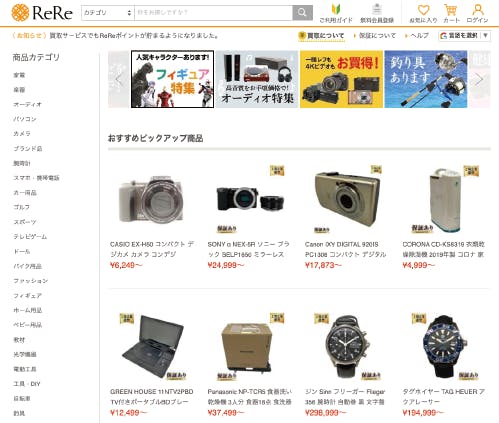This screenshot has width=499, height=423.
Task: Click the product search input field
Action: coord(213,13)
